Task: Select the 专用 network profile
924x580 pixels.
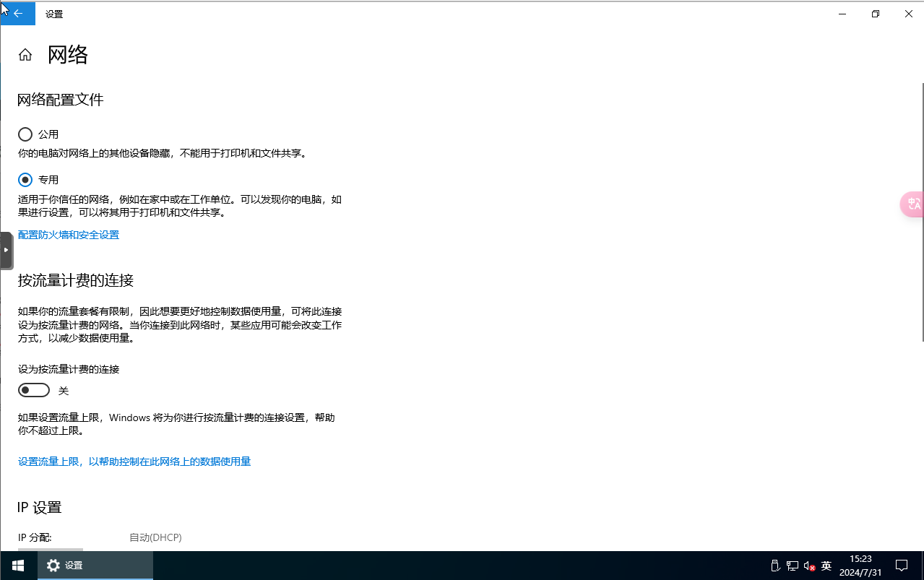Action: 25,180
